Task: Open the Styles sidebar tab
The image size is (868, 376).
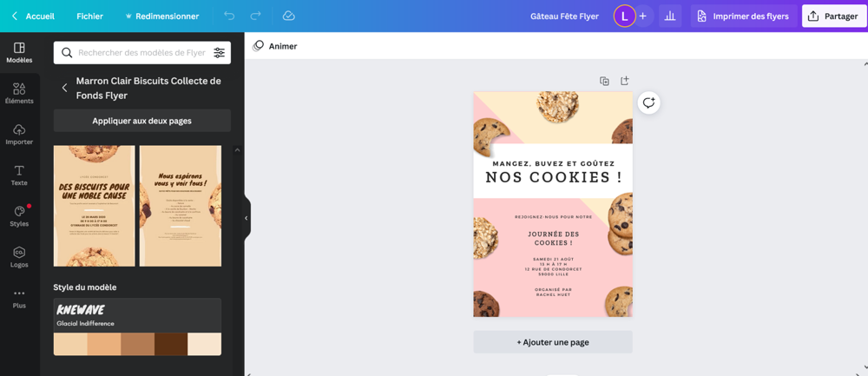Action: pos(19,216)
